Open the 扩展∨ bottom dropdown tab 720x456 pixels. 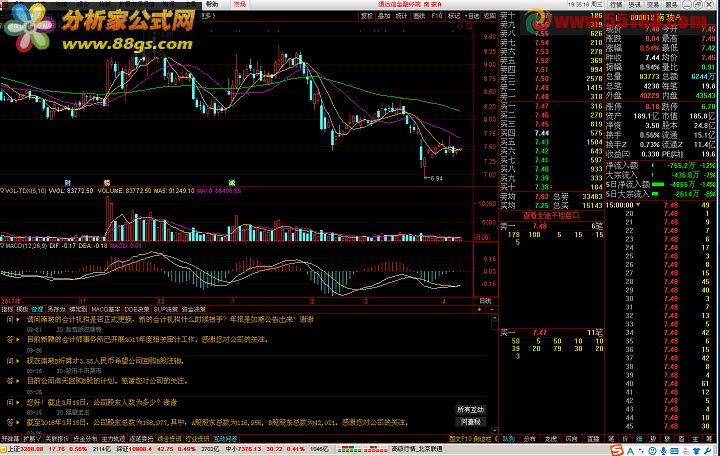pos(32,439)
